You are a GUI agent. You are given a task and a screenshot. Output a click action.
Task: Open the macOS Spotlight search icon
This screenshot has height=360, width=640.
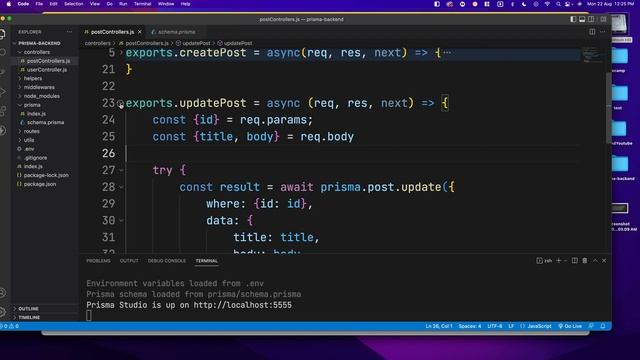click(x=558, y=4)
